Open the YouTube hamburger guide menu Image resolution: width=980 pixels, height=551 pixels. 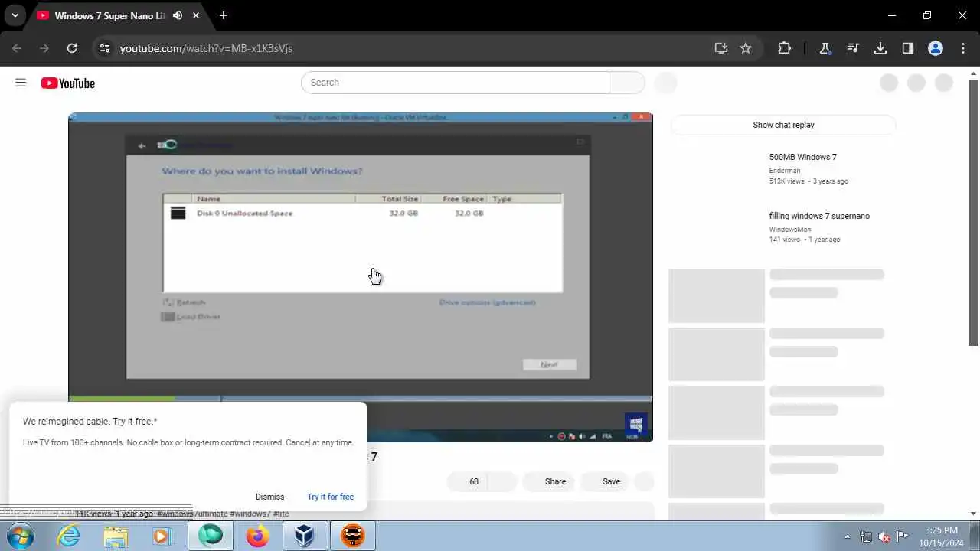click(x=21, y=83)
